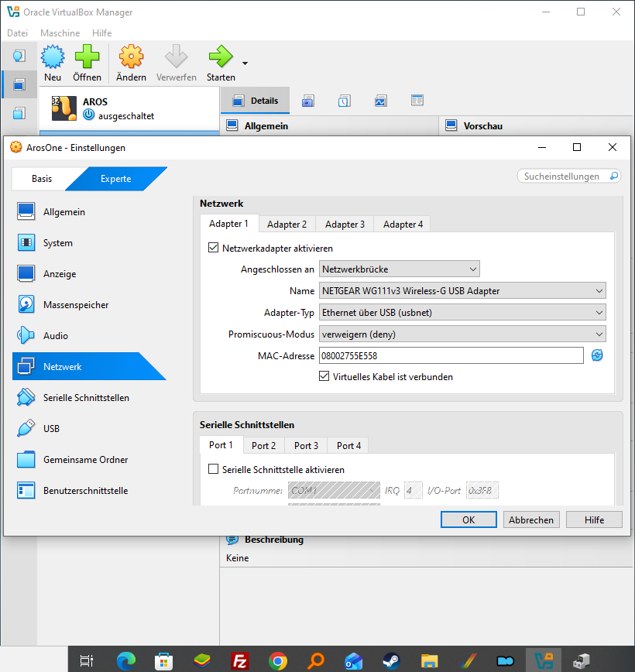
Task: Switch to the Adapter 2 tab
Action: 287,225
